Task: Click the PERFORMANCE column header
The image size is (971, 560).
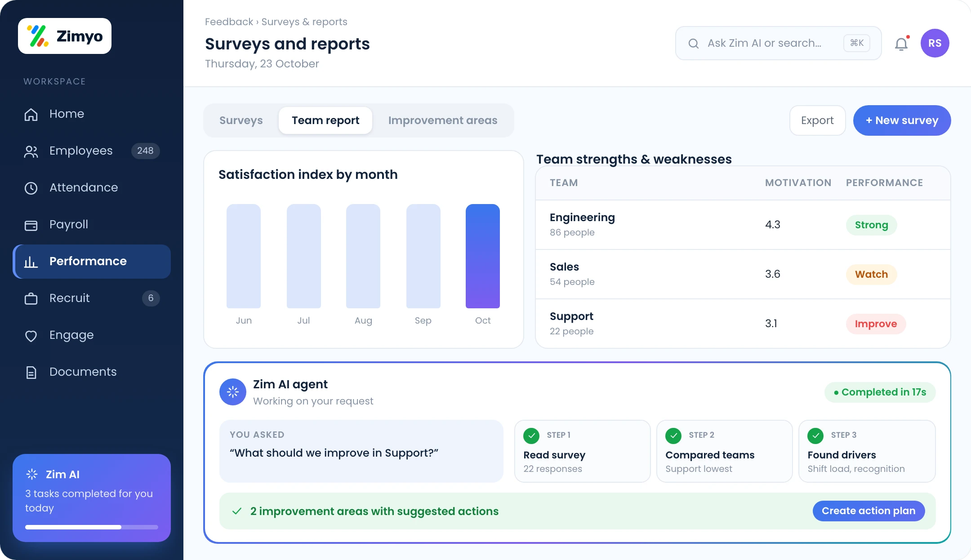Action: pos(884,183)
